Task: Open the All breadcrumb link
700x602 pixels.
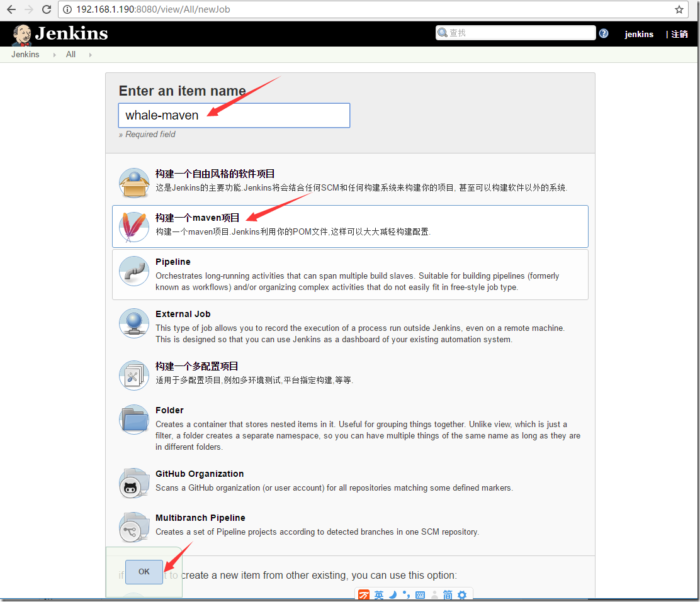Action: [x=71, y=55]
